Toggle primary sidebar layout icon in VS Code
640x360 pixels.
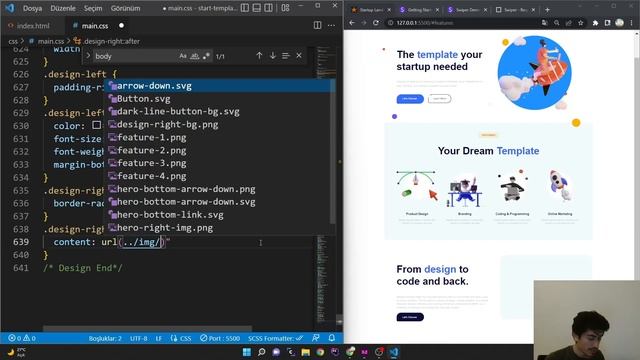244,8
